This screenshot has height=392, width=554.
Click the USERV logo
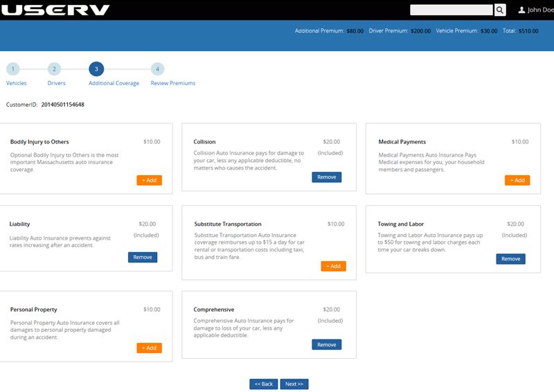tap(55, 10)
